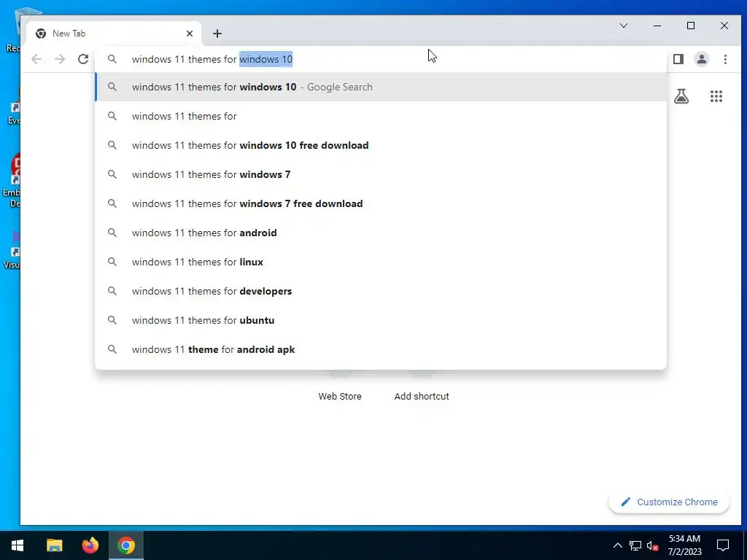This screenshot has width=747, height=560.
Task: Open the Google apps grid
Action: point(716,96)
